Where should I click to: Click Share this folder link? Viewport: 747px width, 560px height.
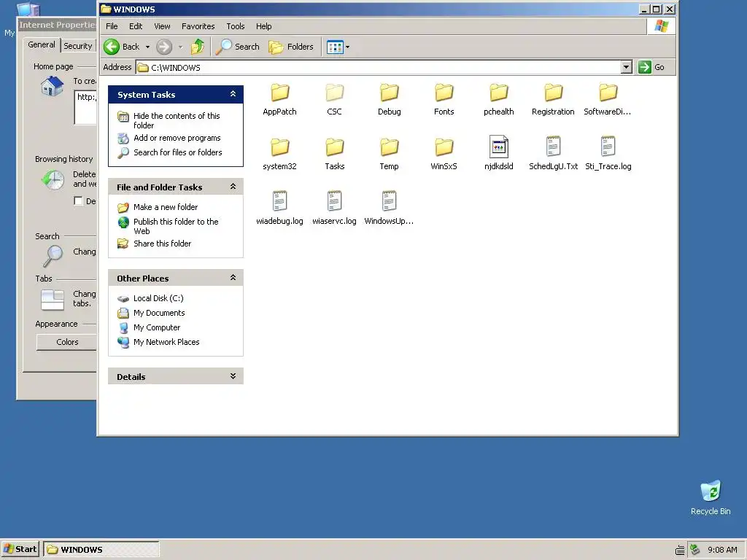click(x=162, y=244)
